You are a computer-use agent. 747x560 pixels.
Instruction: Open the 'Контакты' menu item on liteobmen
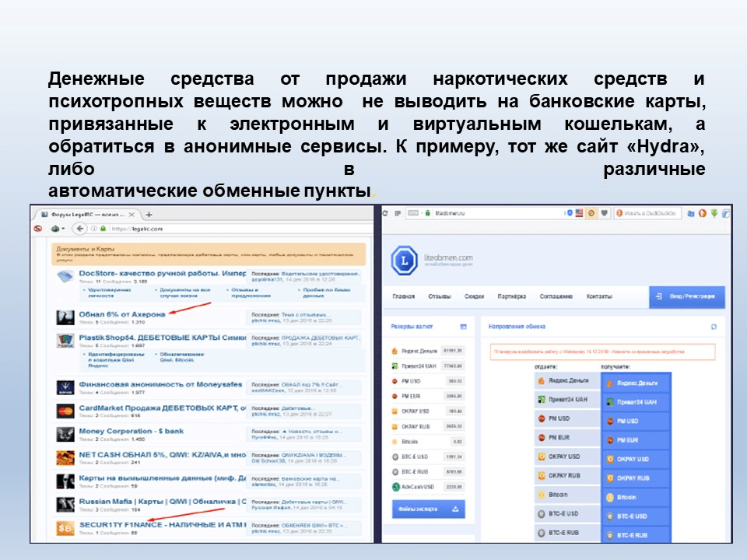point(599,296)
